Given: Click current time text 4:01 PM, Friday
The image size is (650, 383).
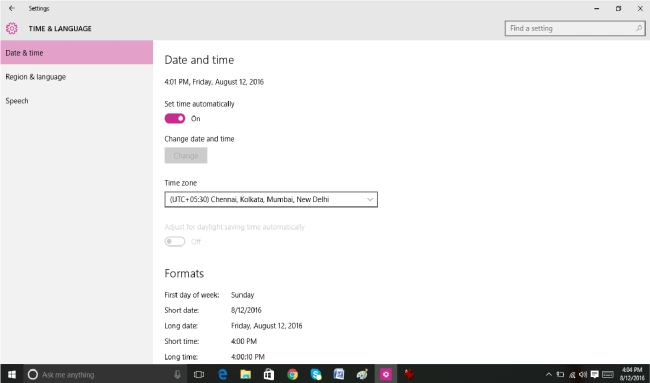Looking at the screenshot, I should pyautogui.click(x=214, y=82).
